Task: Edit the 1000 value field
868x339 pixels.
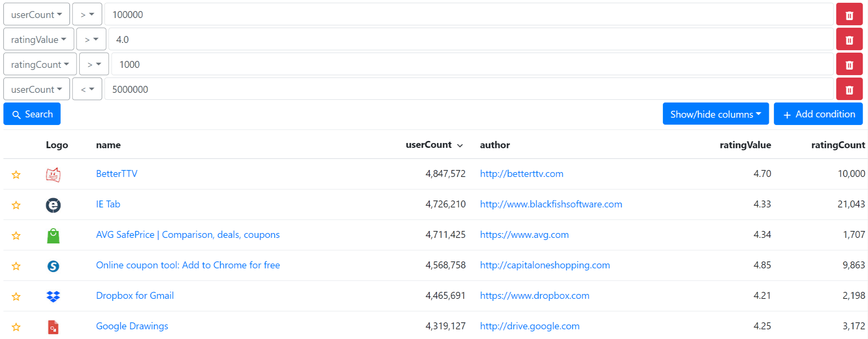Action: point(472,64)
